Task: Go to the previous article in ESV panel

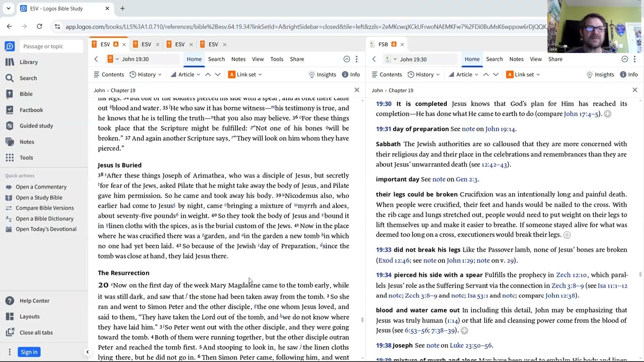Action: tap(208, 74)
